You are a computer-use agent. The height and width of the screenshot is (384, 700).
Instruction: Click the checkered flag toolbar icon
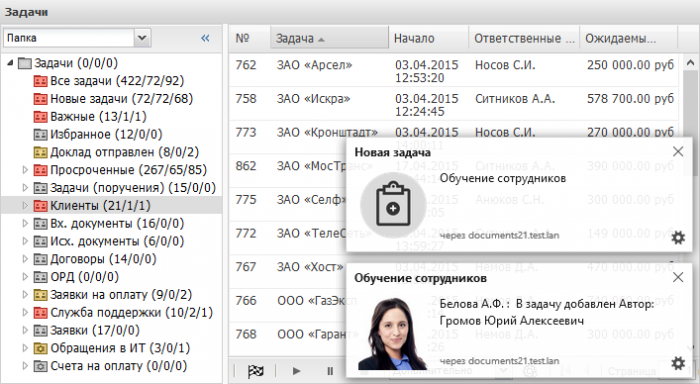pyautogui.click(x=255, y=371)
